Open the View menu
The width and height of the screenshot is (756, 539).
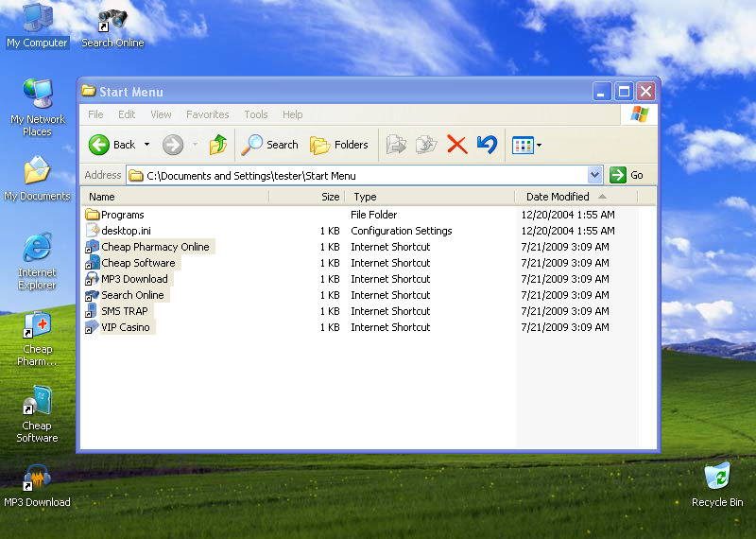(x=161, y=114)
